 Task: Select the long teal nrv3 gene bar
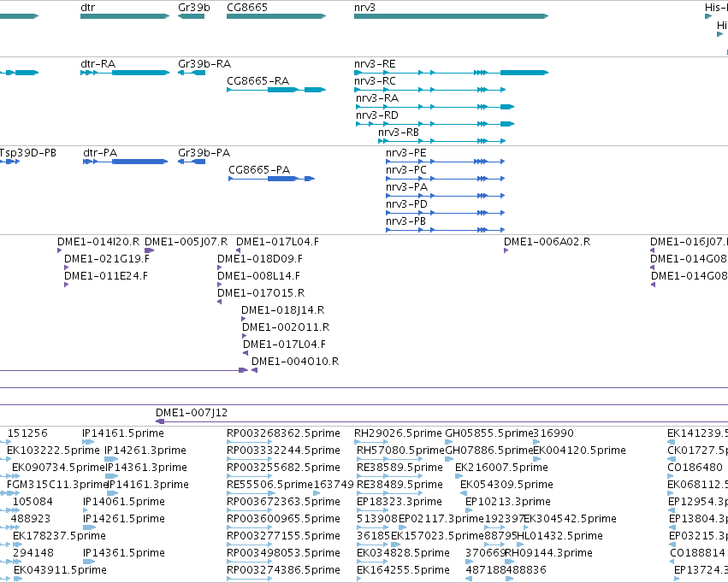pyautogui.click(x=452, y=16)
